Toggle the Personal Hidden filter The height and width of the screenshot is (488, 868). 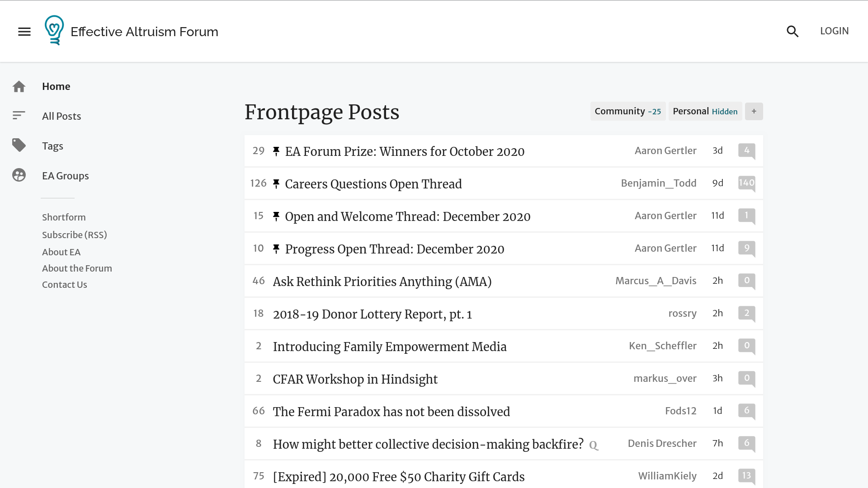coord(705,111)
